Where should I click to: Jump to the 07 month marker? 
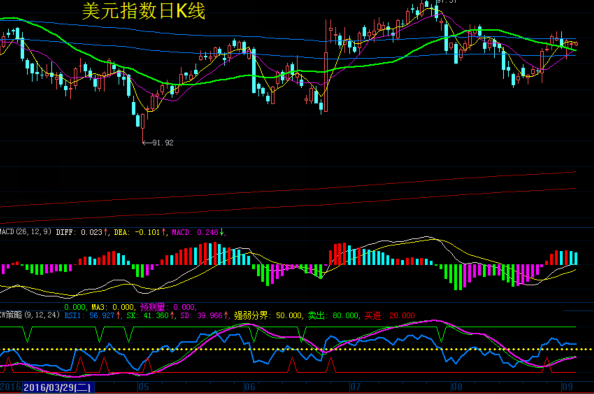pyautogui.click(x=355, y=387)
